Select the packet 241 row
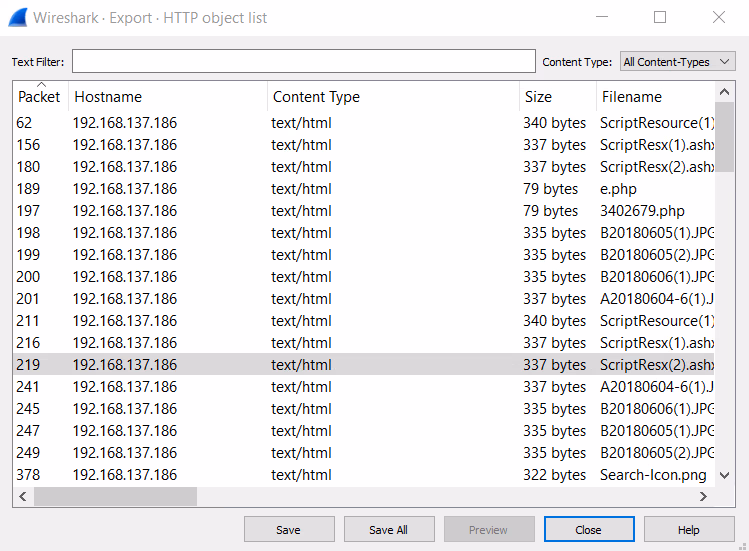The height and width of the screenshot is (551, 749). pos(364,387)
